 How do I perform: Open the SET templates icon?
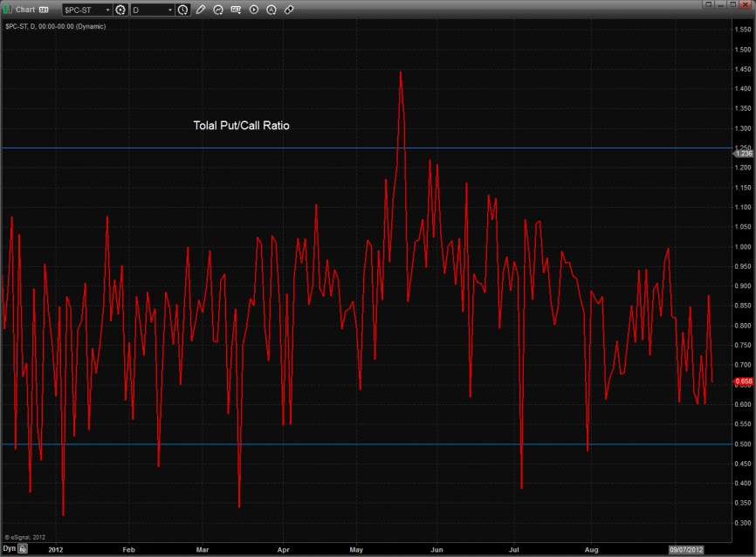click(237, 10)
